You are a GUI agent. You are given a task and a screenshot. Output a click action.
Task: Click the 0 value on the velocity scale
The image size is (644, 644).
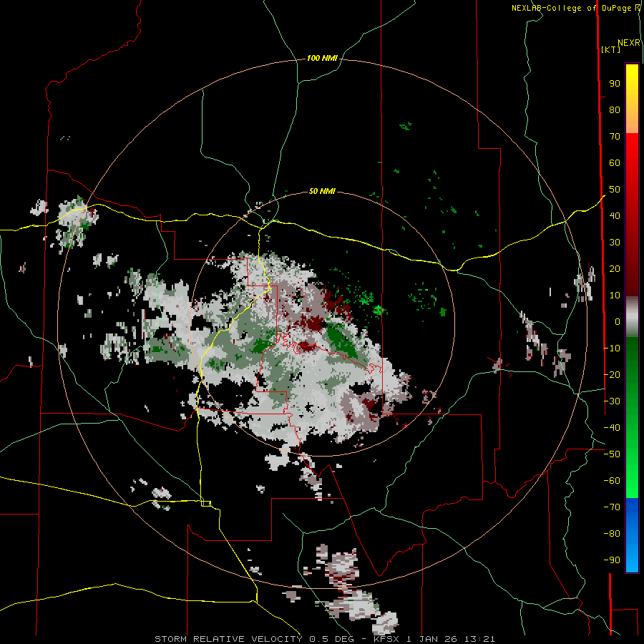(x=618, y=321)
